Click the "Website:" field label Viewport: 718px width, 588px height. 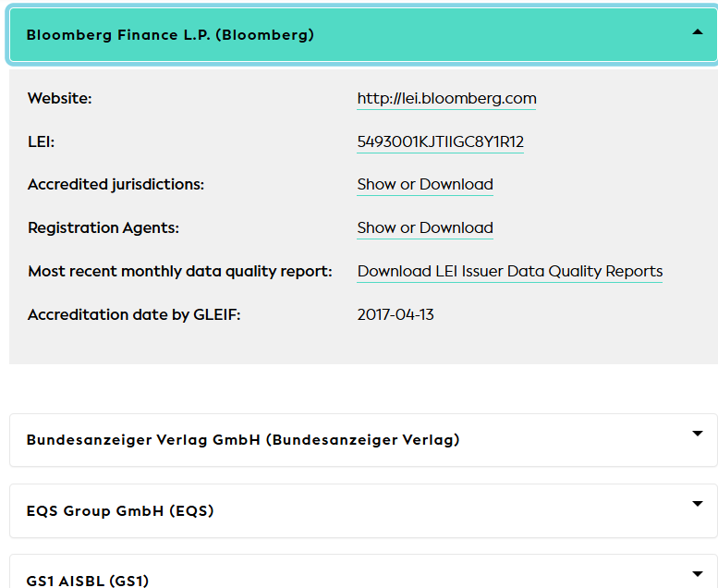click(x=60, y=99)
